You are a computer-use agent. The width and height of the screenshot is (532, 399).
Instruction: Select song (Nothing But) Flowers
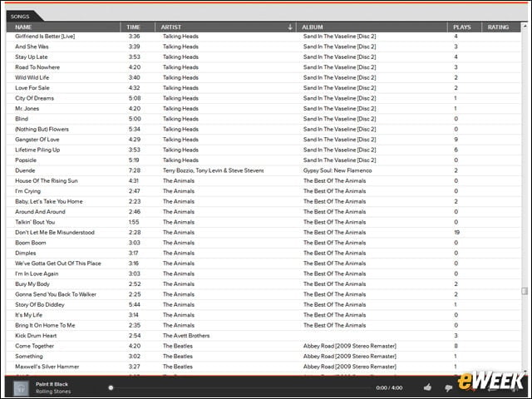click(x=42, y=130)
